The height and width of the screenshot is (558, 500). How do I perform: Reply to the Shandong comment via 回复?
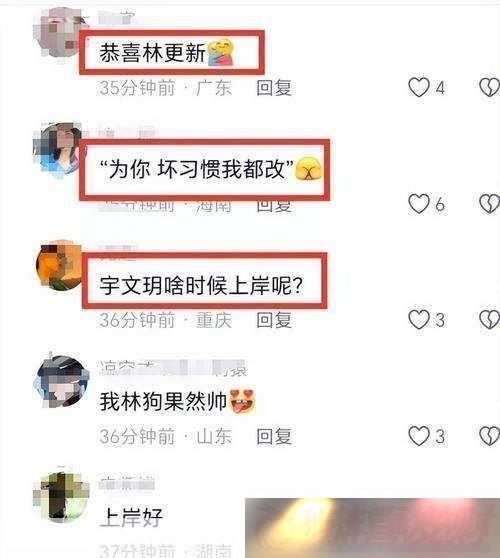(274, 436)
